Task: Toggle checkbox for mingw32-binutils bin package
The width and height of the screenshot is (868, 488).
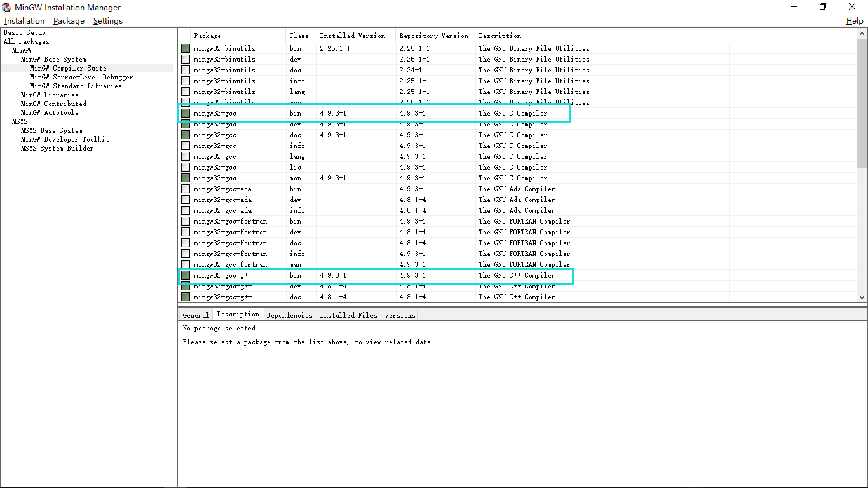Action: click(x=186, y=48)
